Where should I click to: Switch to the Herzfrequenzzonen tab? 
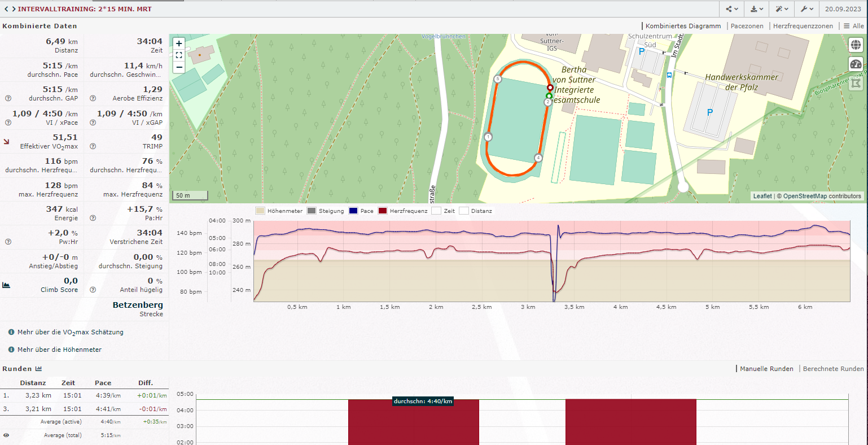[803, 26]
